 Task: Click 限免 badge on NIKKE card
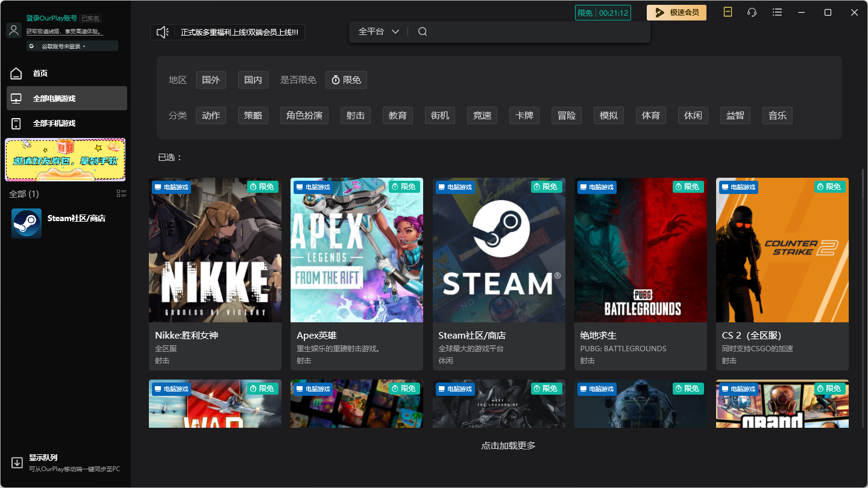pyautogui.click(x=263, y=187)
